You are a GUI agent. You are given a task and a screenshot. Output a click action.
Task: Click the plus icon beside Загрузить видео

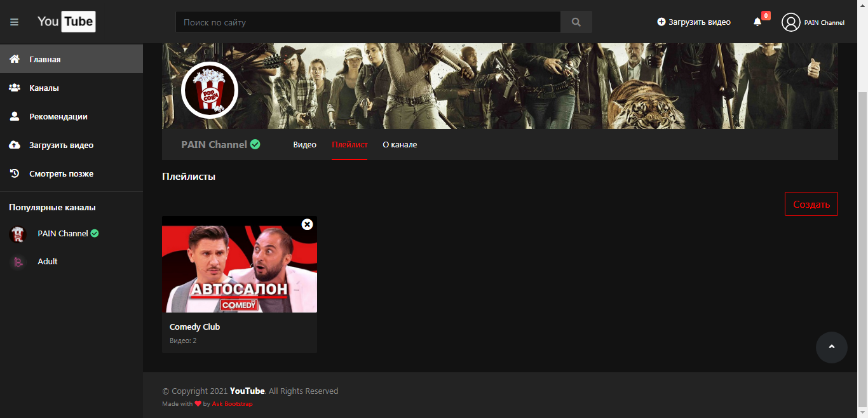click(661, 22)
